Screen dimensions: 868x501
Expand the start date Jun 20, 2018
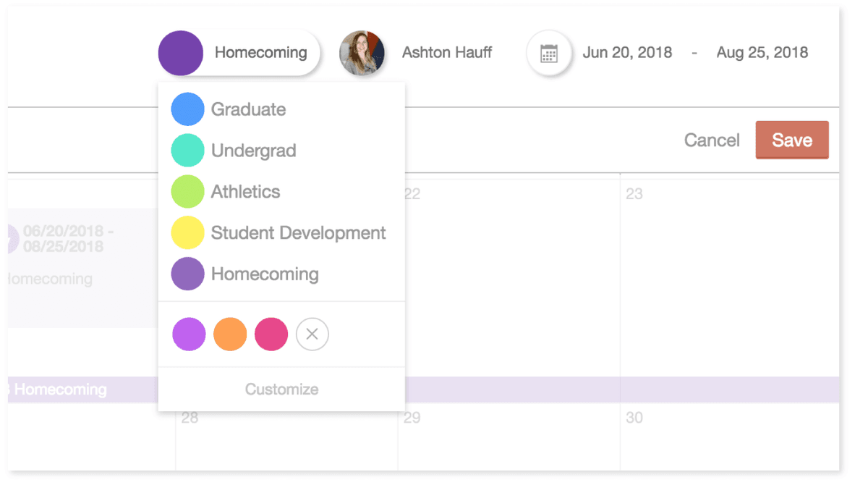pos(626,52)
